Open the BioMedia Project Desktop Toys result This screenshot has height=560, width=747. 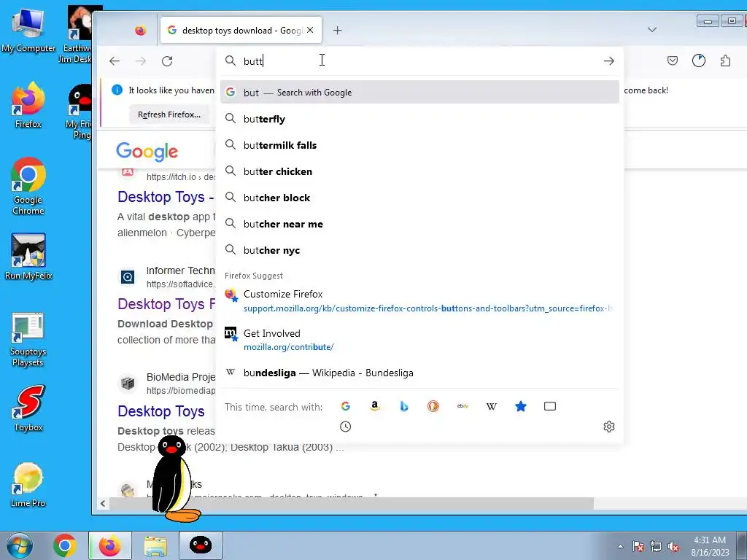[161, 411]
